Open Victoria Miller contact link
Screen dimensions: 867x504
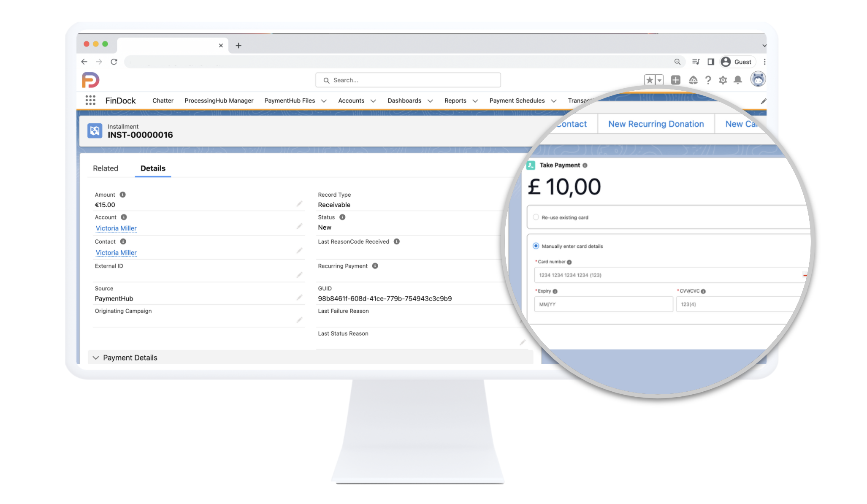(116, 252)
